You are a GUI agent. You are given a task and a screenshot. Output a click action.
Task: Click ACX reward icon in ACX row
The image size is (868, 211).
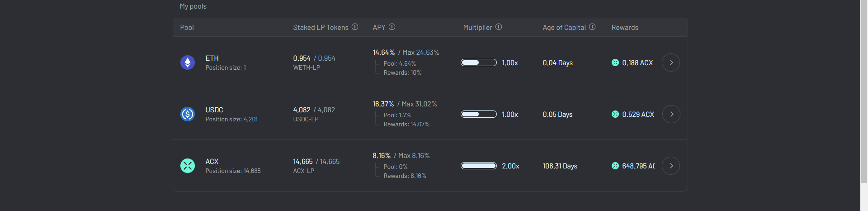[x=615, y=166]
